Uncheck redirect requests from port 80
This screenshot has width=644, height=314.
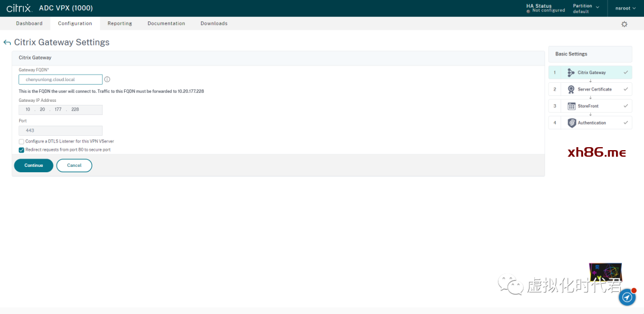(x=21, y=150)
